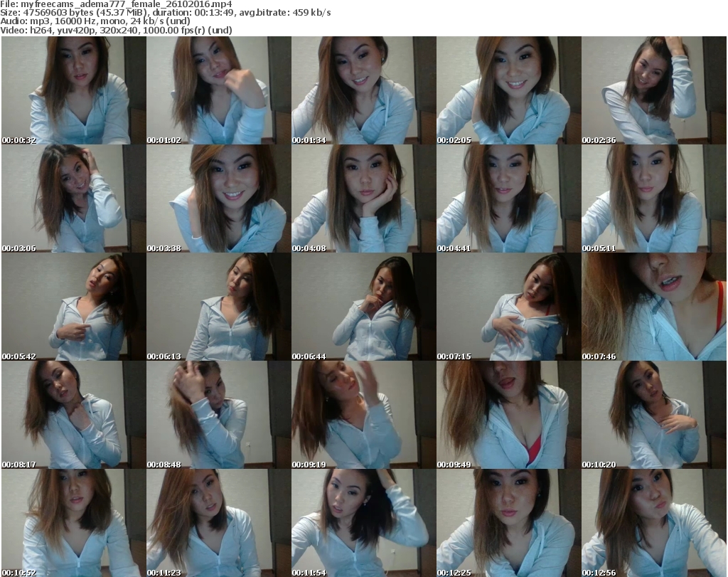Open the thumbnail labeled 00:11:54

tap(363, 523)
